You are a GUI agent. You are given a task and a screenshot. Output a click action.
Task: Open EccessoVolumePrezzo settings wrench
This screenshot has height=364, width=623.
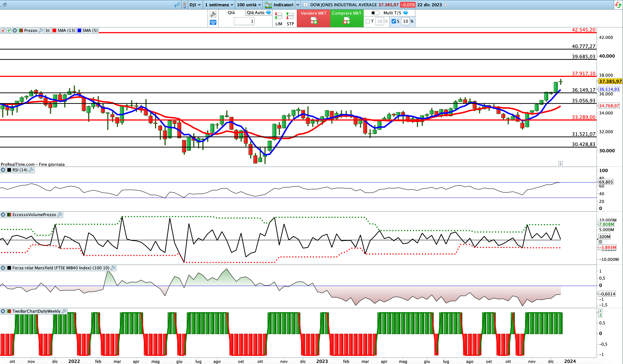point(60,215)
